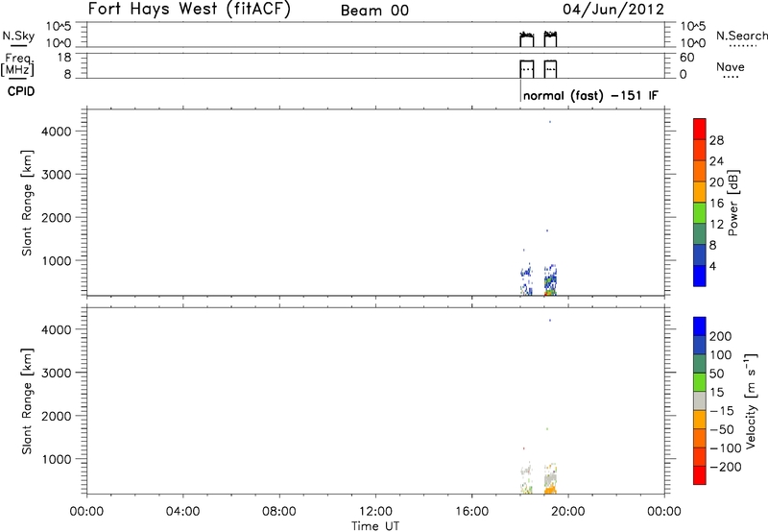Pick the red bottom segment of the Velocity colorbar
Screen dimensions: 768x532
700,475
